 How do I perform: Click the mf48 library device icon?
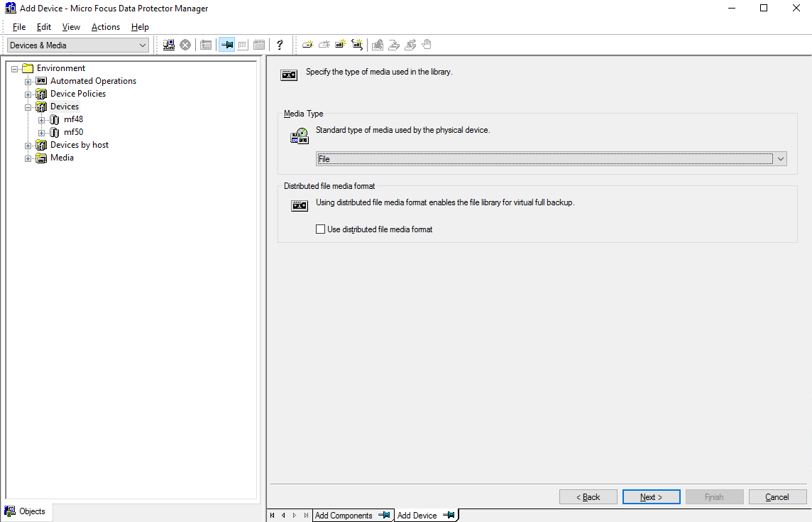pyautogui.click(x=55, y=120)
